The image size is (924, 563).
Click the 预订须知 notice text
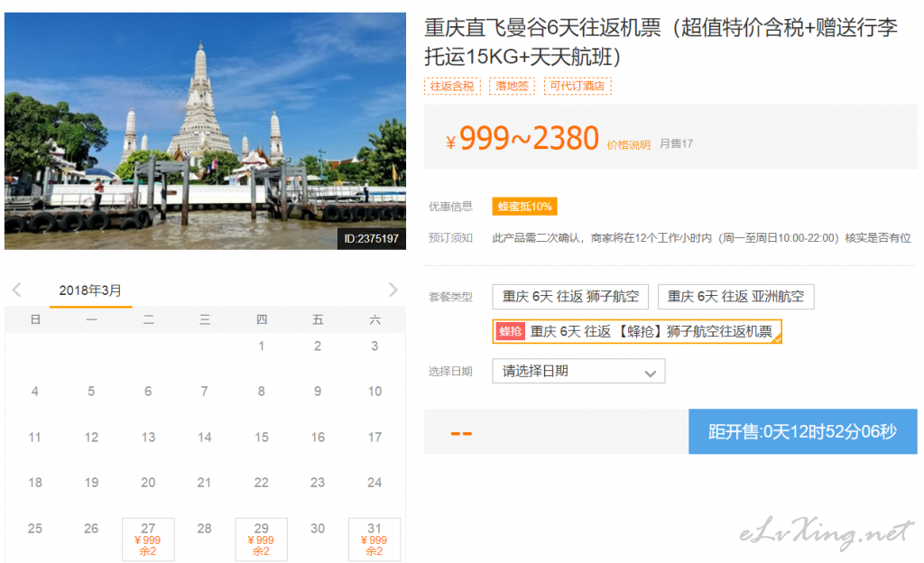coord(701,238)
